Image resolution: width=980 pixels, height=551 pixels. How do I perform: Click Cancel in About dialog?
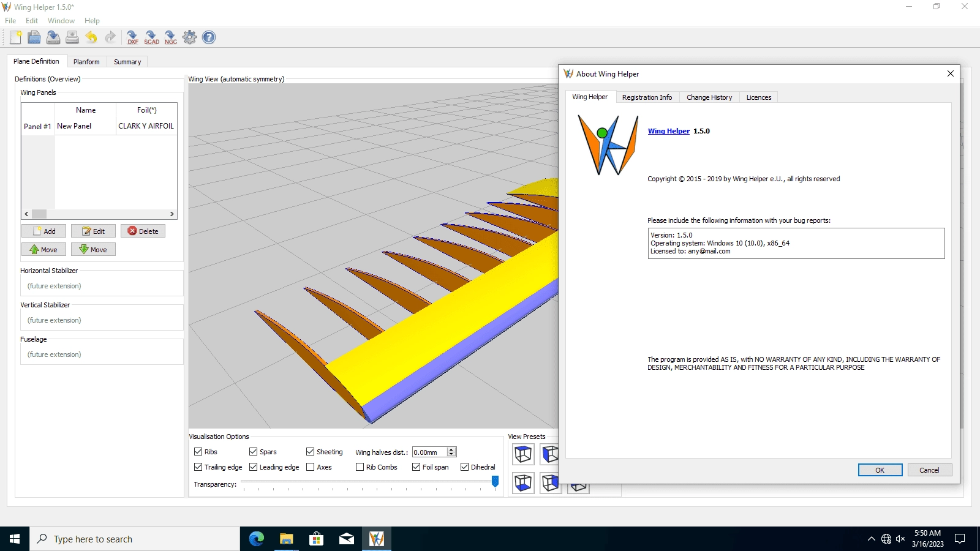tap(929, 470)
